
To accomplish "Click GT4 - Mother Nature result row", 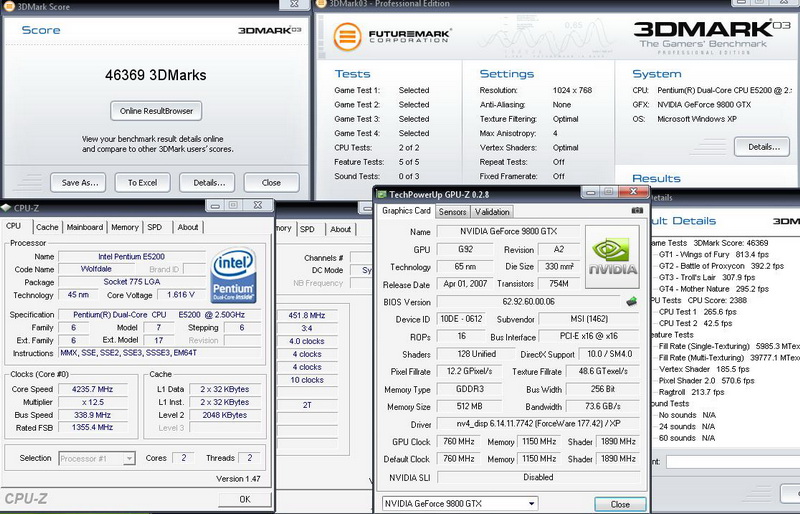I will click(x=713, y=289).
